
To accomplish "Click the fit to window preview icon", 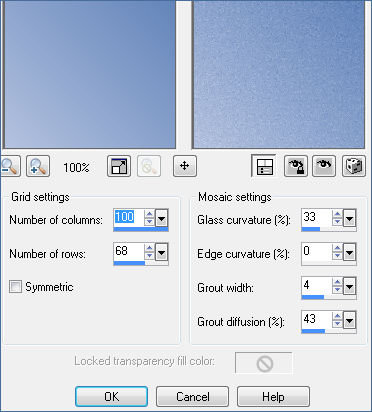I will click(x=119, y=166).
